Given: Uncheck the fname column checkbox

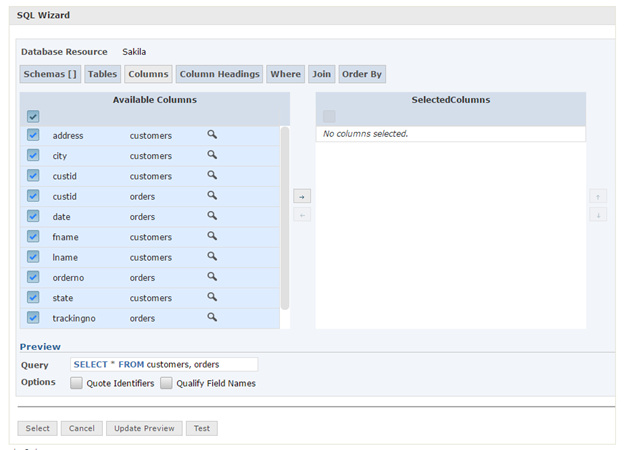Looking at the screenshot, I should pos(33,236).
